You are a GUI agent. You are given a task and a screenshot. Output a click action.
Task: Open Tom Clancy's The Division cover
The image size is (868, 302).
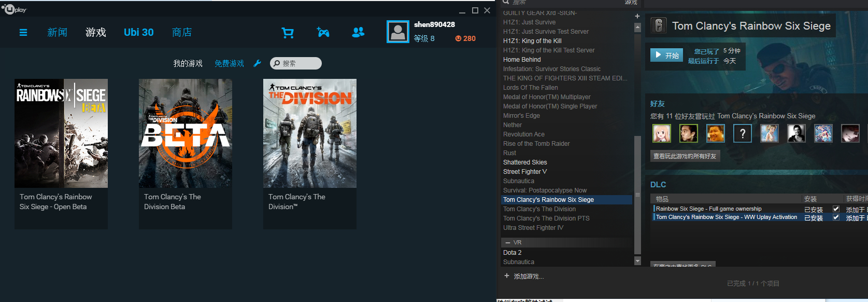pos(310,133)
